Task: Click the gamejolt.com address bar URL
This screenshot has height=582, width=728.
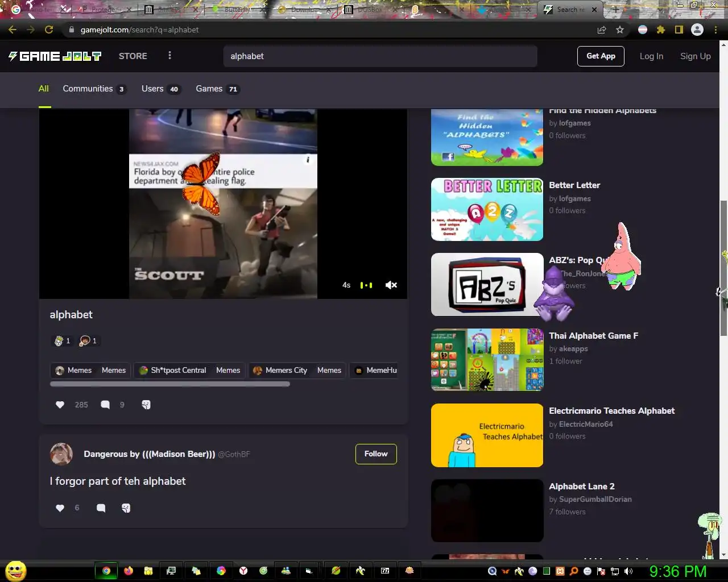Action: [139, 30]
